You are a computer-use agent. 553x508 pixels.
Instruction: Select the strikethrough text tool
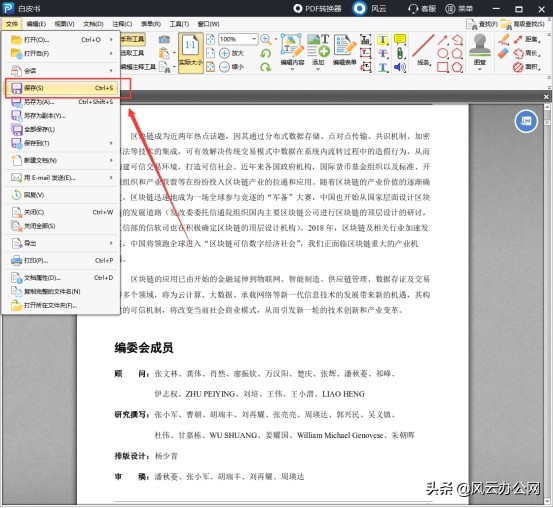[383, 53]
